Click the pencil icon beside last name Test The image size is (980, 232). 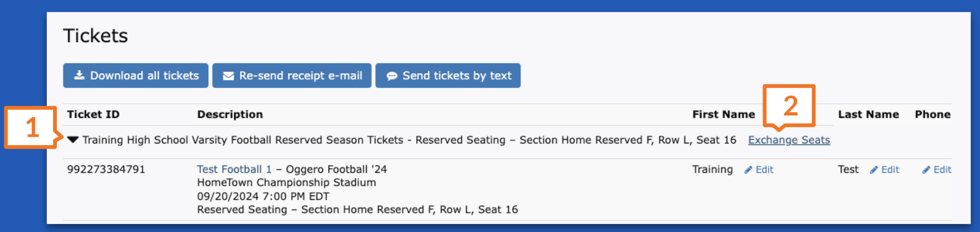(874, 170)
